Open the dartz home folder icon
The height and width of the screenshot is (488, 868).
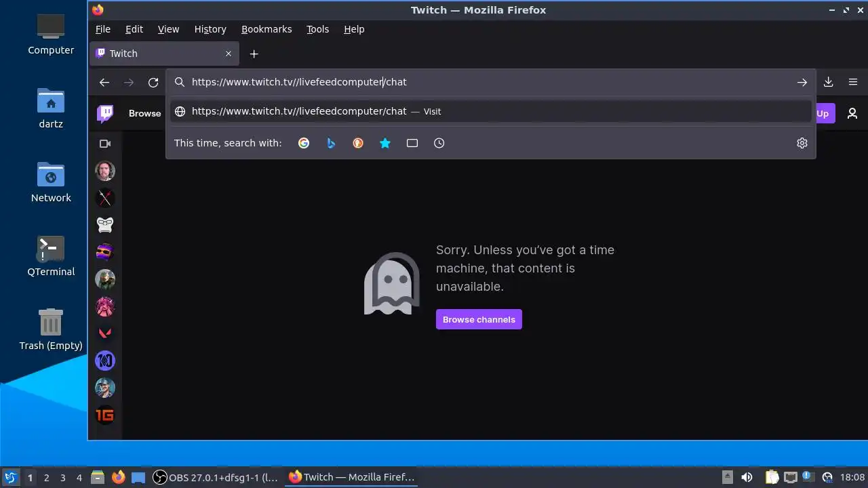pyautogui.click(x=51, y=108)
